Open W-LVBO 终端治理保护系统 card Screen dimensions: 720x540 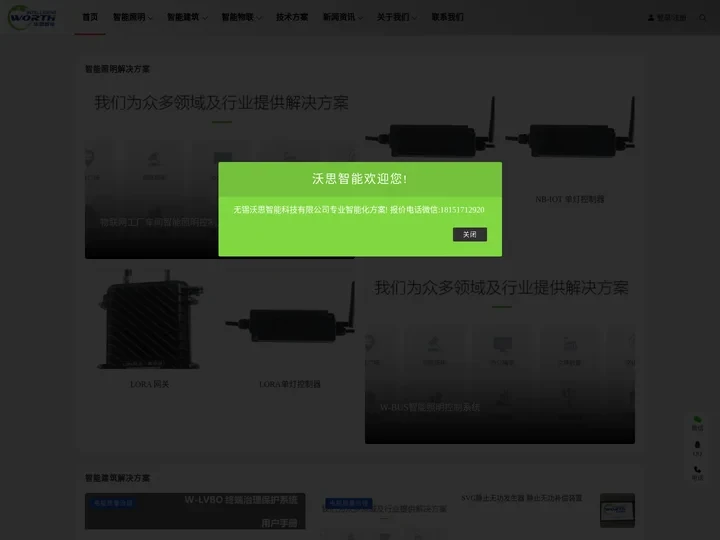(195, 511)
